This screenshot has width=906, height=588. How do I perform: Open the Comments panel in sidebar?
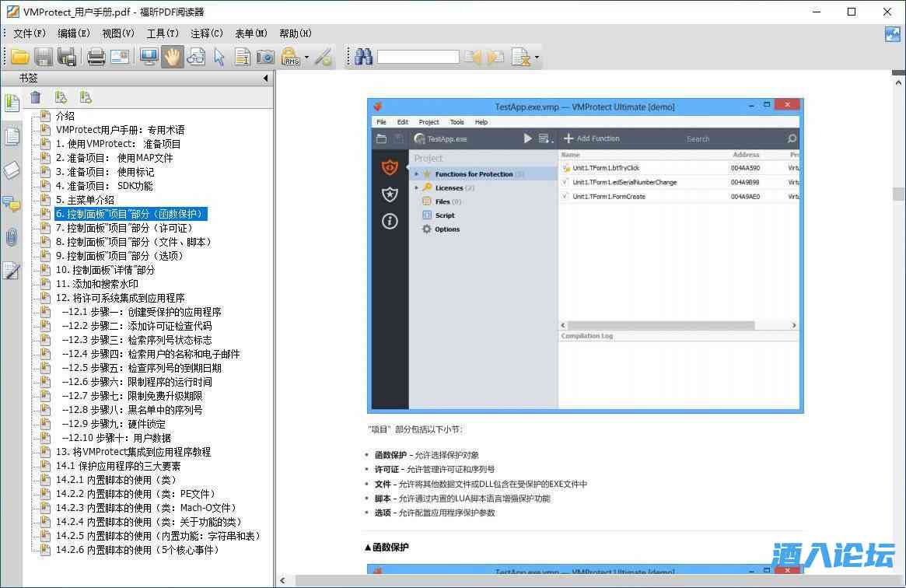(x=12, y=204)
